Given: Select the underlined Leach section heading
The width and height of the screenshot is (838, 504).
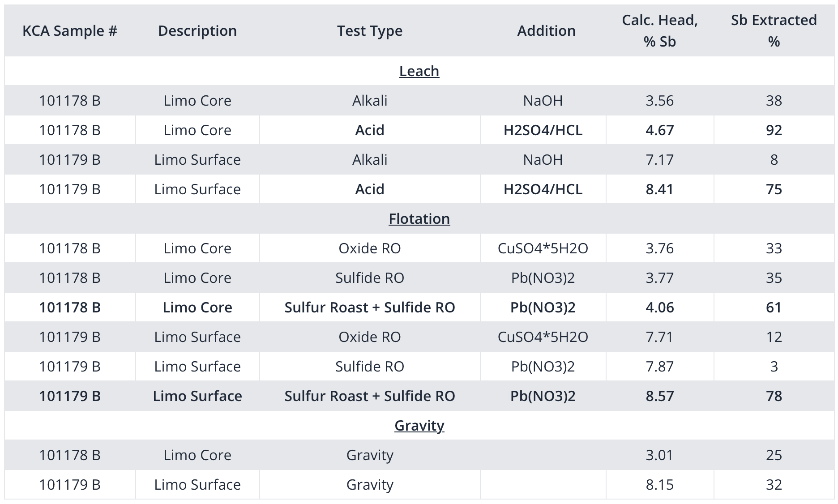Looking at the screenshot, I should coord(419,71).
